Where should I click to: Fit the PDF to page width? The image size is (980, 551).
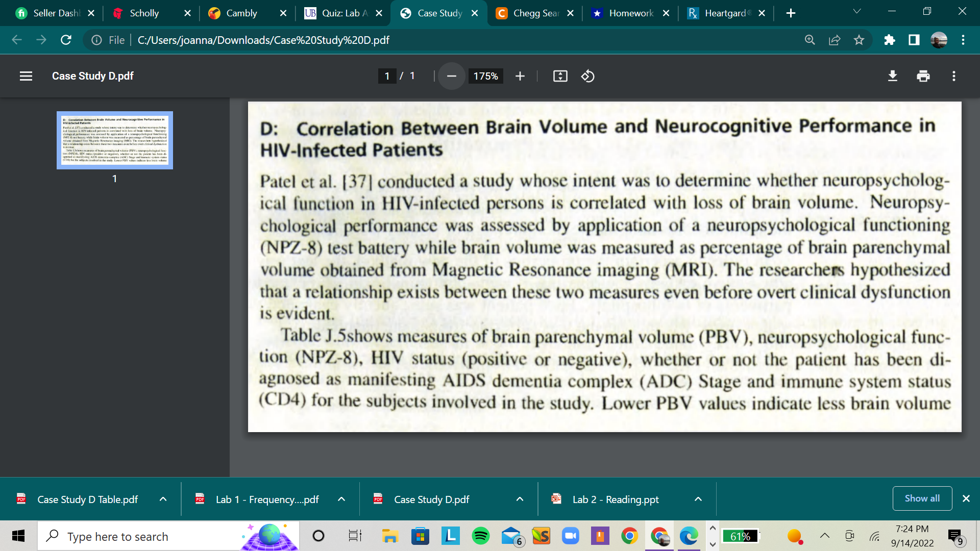[560, 76]
